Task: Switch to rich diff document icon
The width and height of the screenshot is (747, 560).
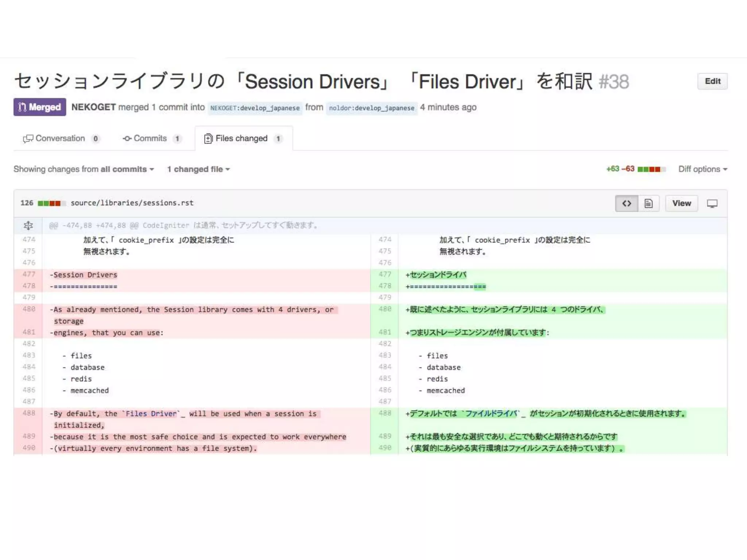Action: click(648, 203)
